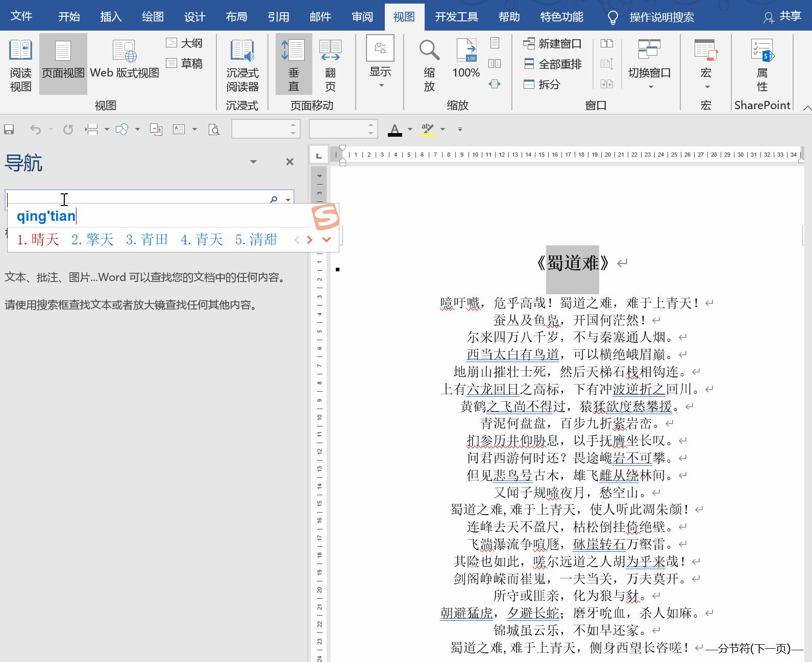Switch to the 审阅 Review tab

tap(362, 17)
